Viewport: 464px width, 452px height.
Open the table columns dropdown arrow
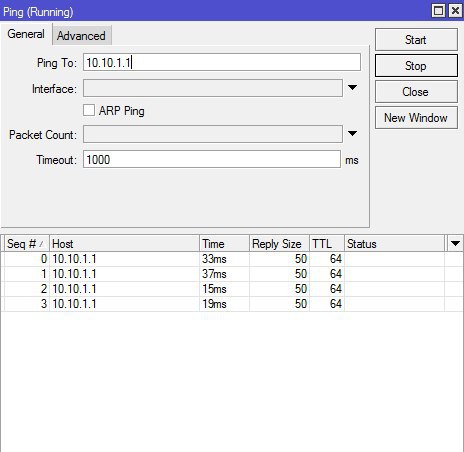pos(455,244)
